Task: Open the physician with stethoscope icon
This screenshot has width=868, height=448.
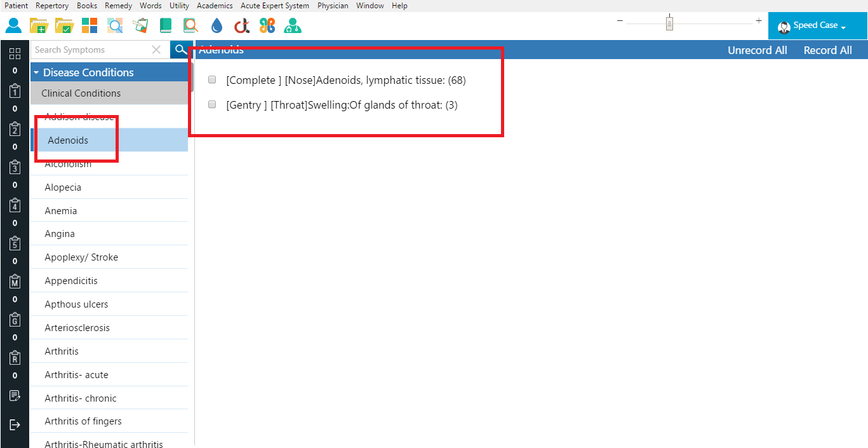Action: click(x=293, y=25)
